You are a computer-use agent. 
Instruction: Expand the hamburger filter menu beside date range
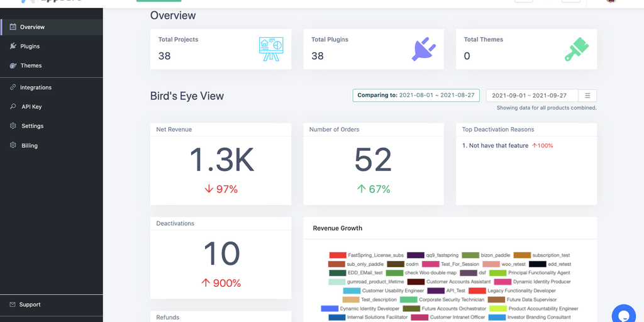(587, 96)
